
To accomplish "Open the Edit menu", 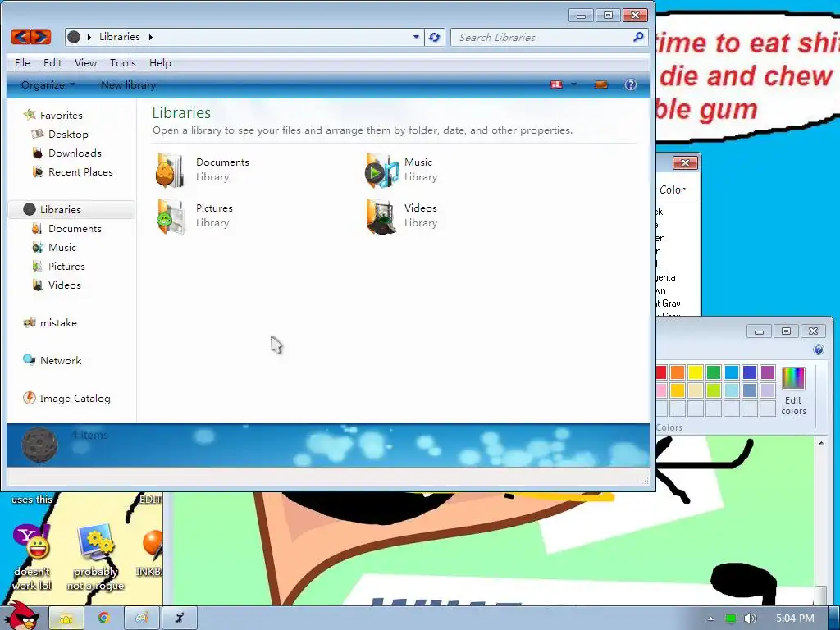I will [52, 62].
